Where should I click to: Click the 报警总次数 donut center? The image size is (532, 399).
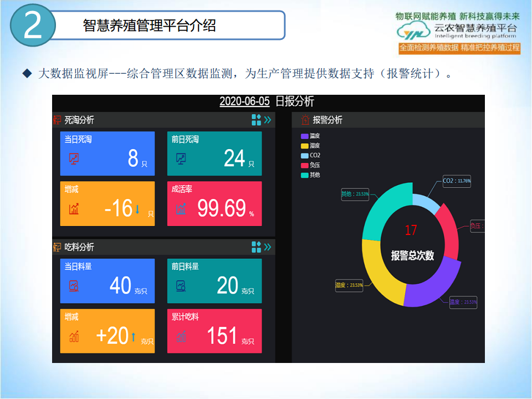[412, 247]
